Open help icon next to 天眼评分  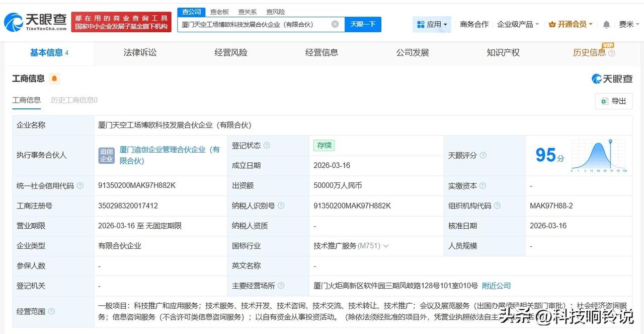click(483, 156)
